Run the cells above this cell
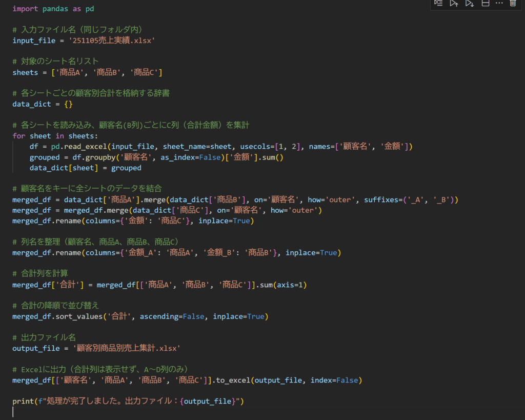525x420 pixels. click(x=454, y=3)
